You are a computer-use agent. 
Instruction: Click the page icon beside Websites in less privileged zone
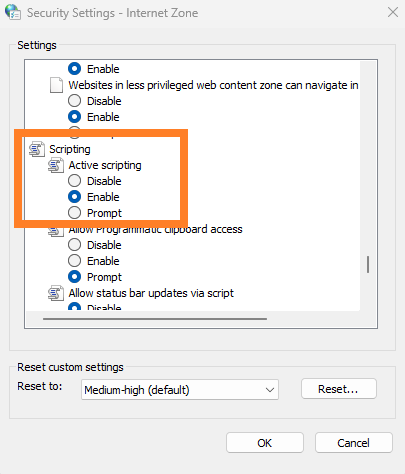(56, 85)
